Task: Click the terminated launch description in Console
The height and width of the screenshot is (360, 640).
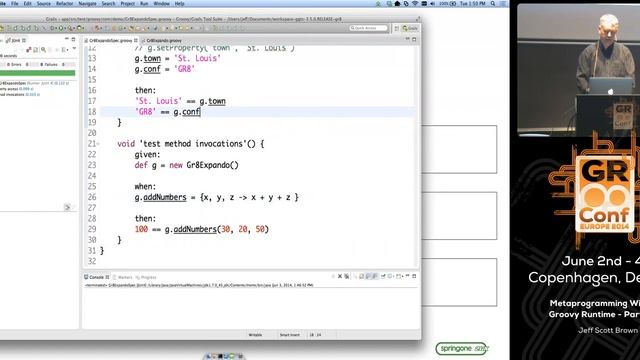Action: point(198,285)
